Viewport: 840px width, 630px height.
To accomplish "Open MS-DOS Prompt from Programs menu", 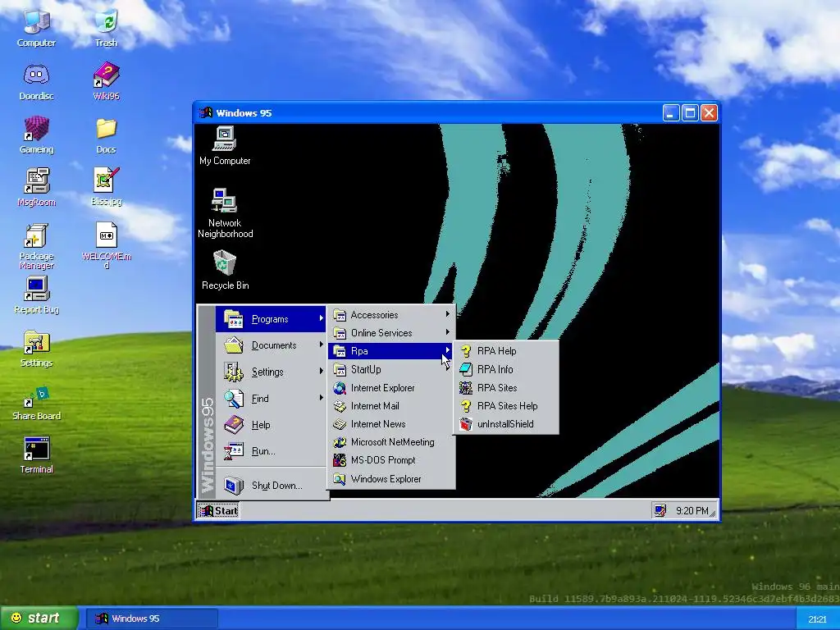I will 391,460.
